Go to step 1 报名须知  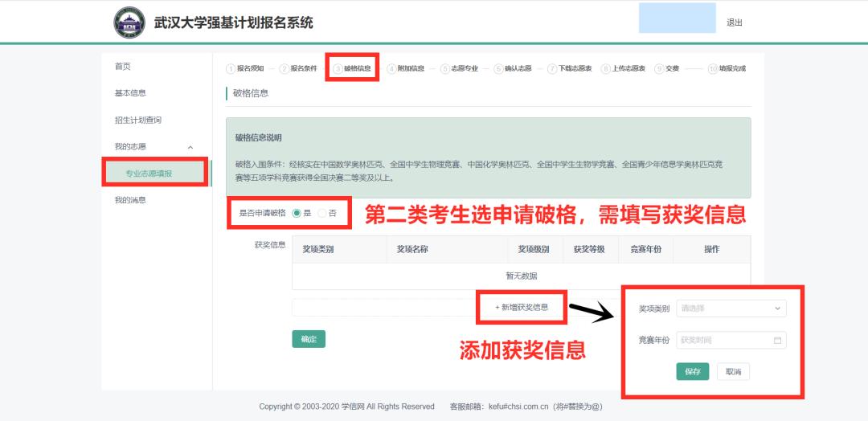pyautogui.click(x=245, y=68)
